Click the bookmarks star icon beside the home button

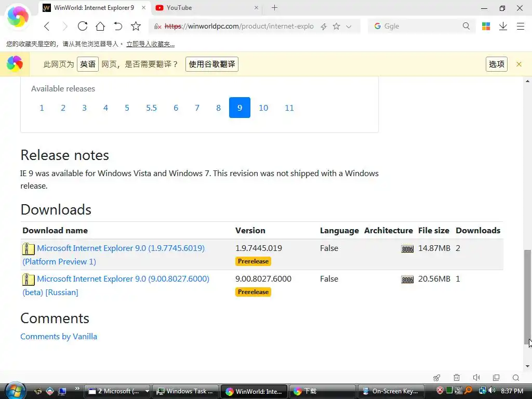click(x=136, y=26)
